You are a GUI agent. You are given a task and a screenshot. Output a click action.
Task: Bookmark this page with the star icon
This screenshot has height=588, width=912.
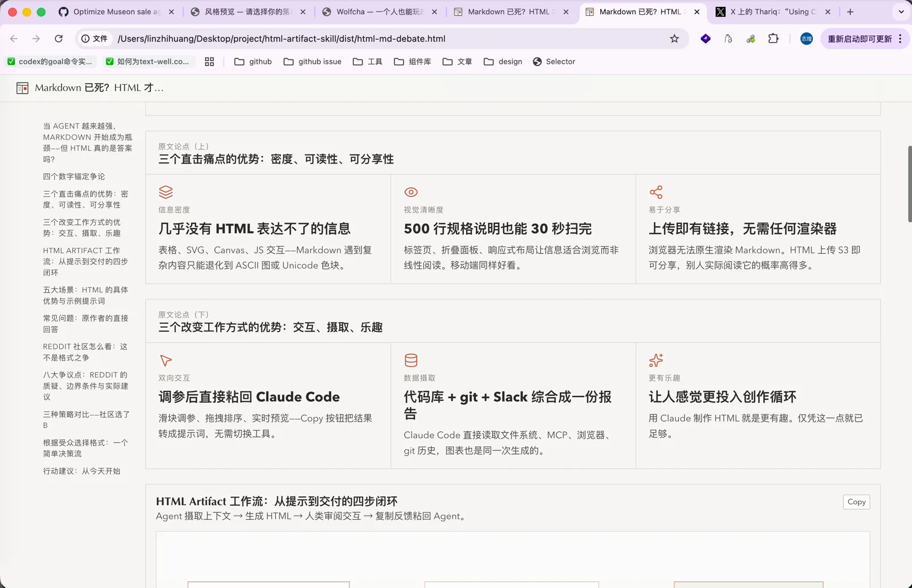(x=674, y=39)
